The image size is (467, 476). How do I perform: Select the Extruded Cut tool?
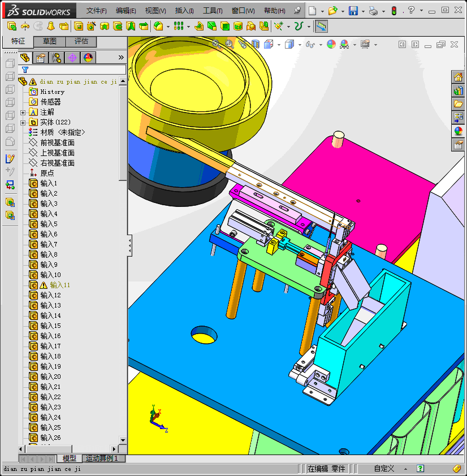[79, 27]
